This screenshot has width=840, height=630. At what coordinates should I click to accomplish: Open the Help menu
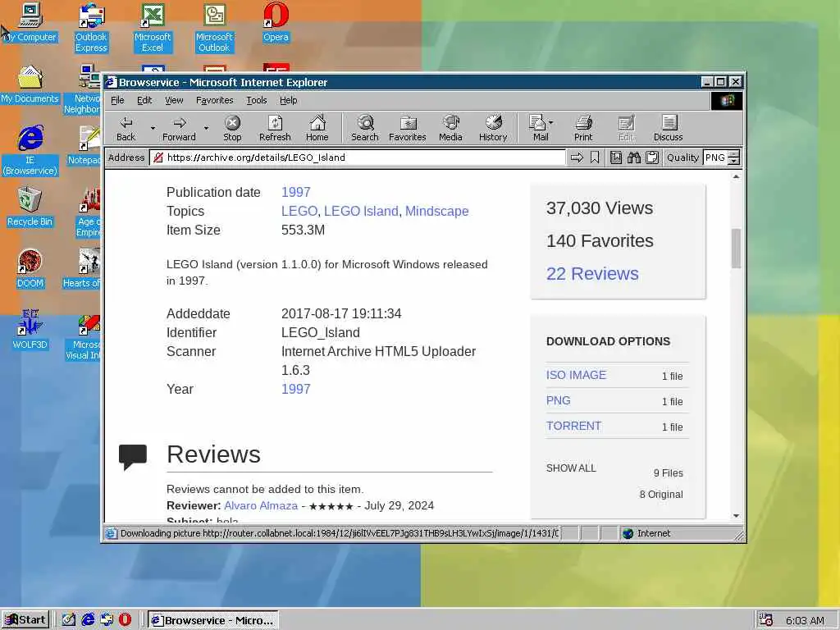[288, 100]
